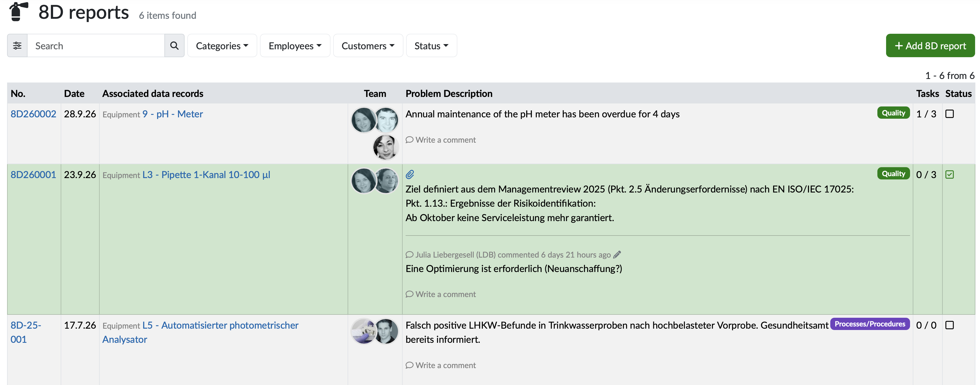Image resolution: width=980 pixels, height=385 pixels.
Task: Click the second team avatar in 8D260001 row
Action: tap(387, 181)
